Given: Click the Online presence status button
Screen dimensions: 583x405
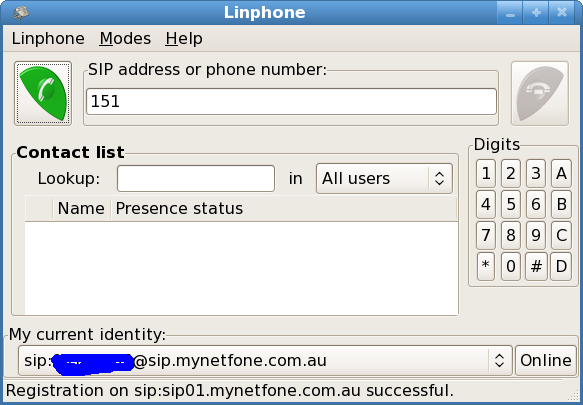Looking at the screenshot, I should point(546,360).
